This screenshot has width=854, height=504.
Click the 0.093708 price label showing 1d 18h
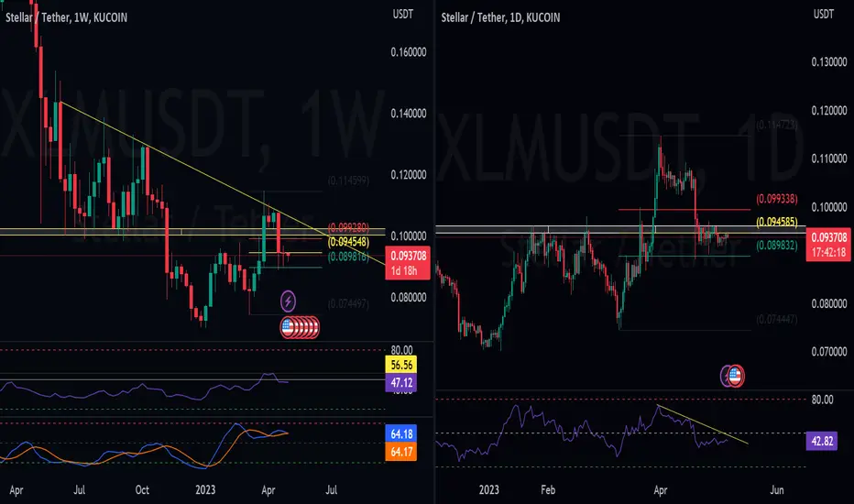(408, 263)
